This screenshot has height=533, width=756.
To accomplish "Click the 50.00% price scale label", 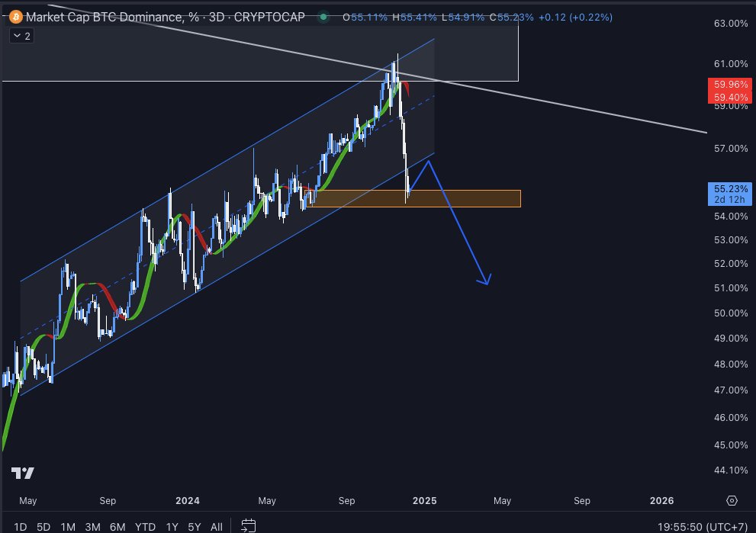I will pos(731,313).
